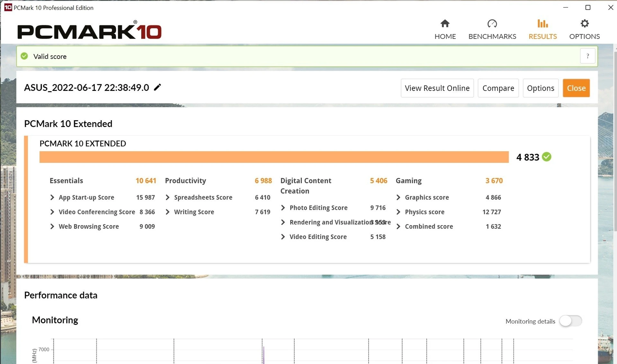Viewport: 617px width, 364px height.
Task: Go to the HOME tab
Action: coord(445,30)
